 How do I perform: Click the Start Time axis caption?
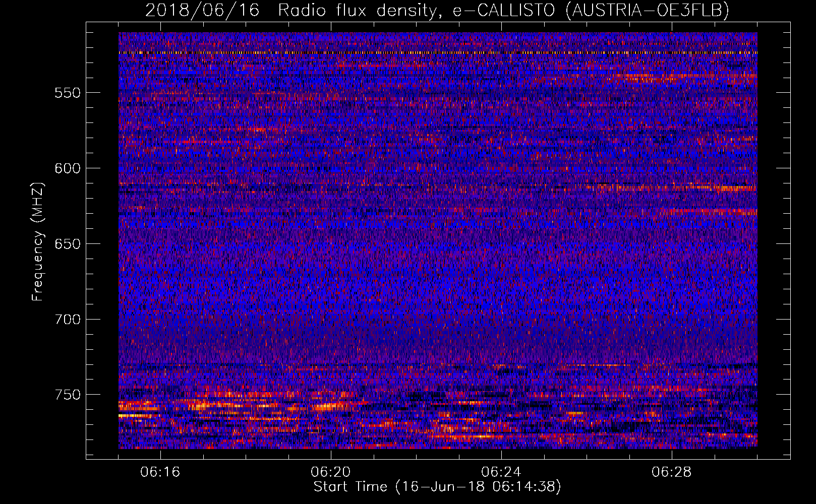tap(437, 487)
